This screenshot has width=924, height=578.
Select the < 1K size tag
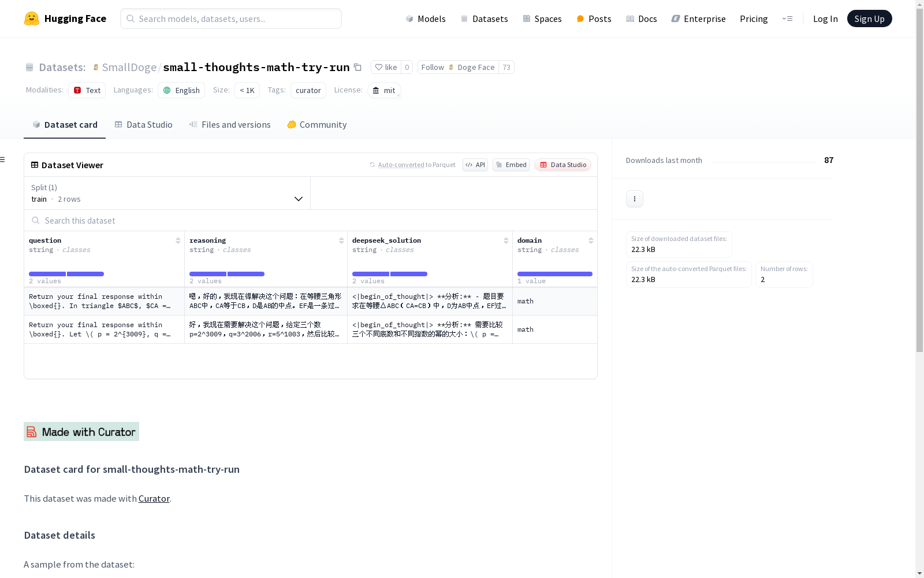[247, 90]
